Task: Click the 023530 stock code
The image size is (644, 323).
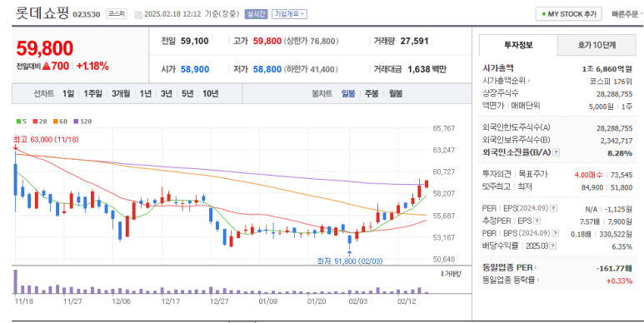Action: [87, 14]
